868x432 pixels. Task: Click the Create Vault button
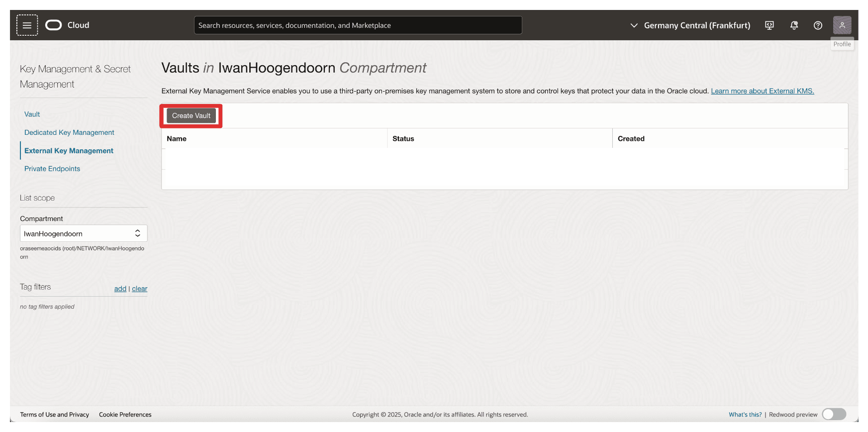point(191,115)
